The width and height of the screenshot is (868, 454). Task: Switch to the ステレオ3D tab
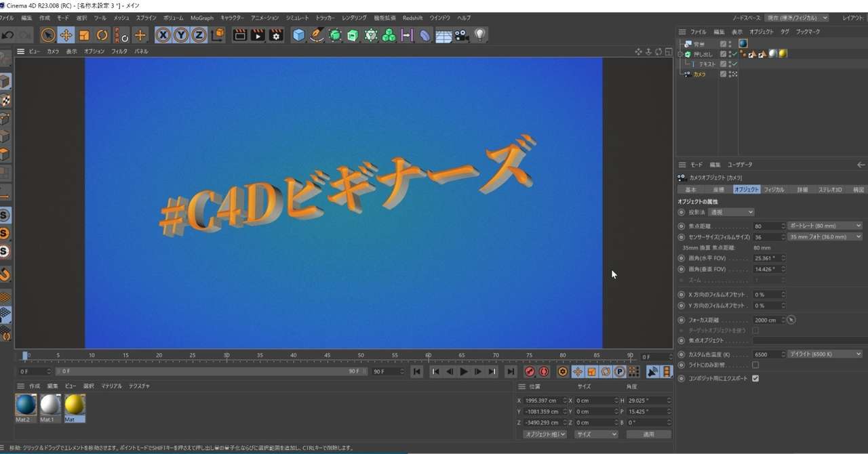point(830,190)
